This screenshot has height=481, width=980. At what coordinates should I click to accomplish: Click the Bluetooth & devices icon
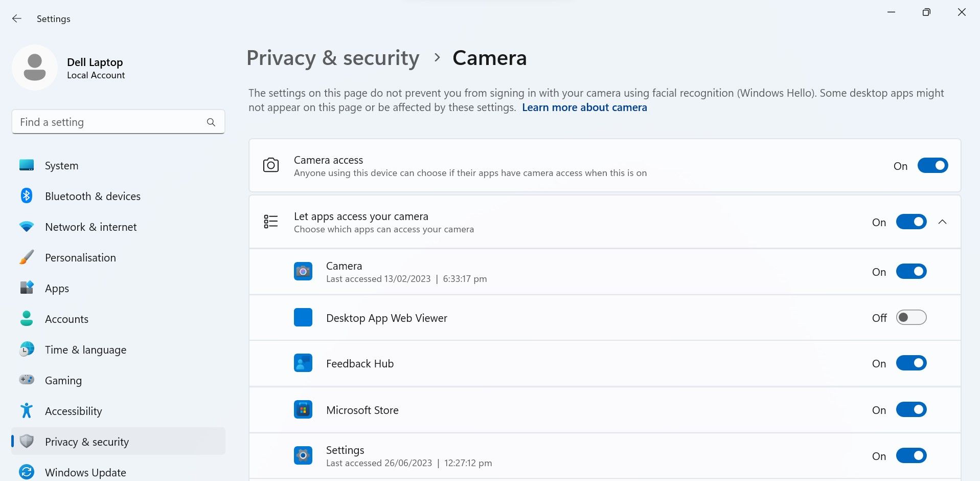[x=26, y=196]
